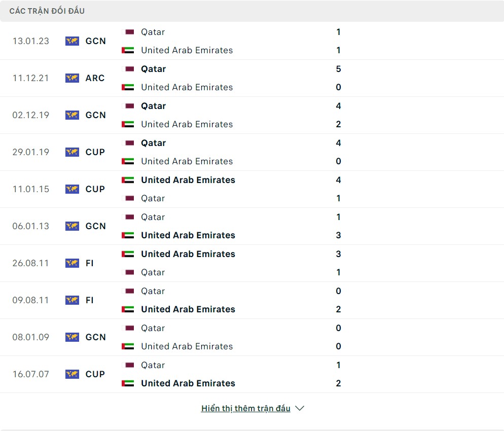Select the ARC competition label
Viewport: 504px width, 431px height.
coord(95,78)
